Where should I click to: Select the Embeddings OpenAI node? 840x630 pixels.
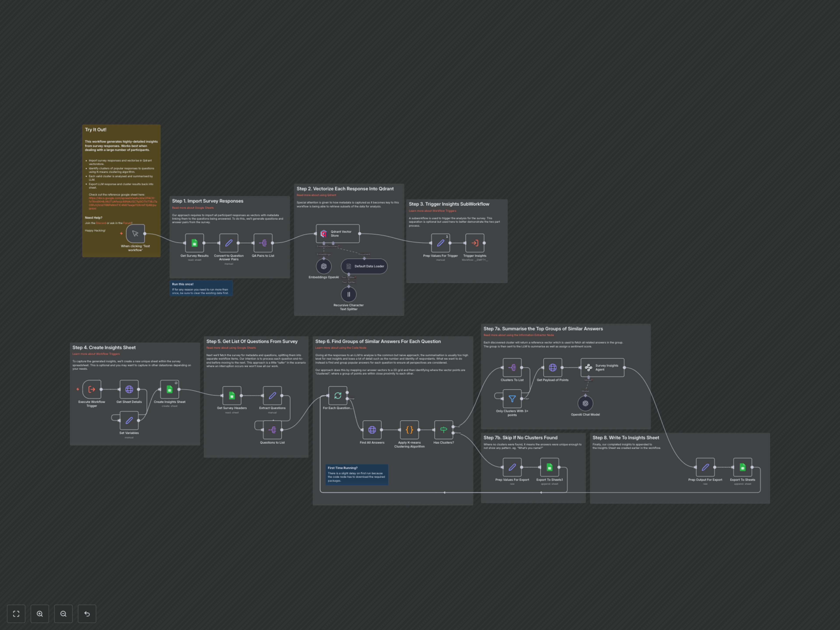pos(324,266)
